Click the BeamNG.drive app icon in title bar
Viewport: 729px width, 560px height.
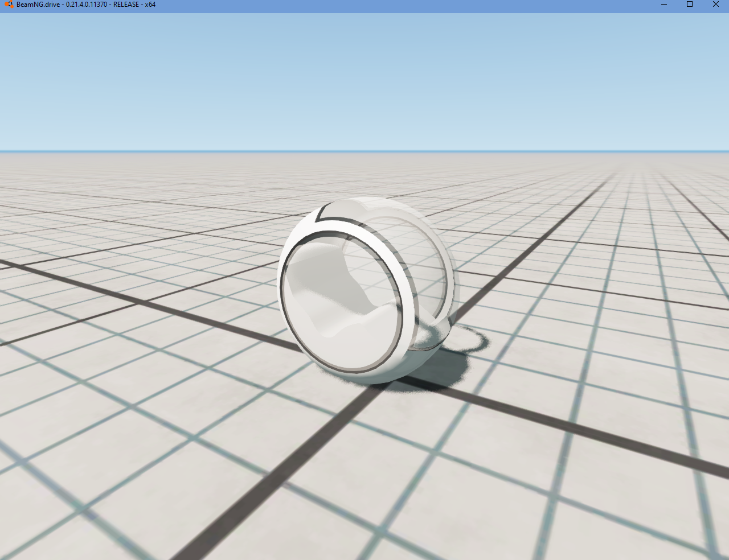(x=9, y=5)
